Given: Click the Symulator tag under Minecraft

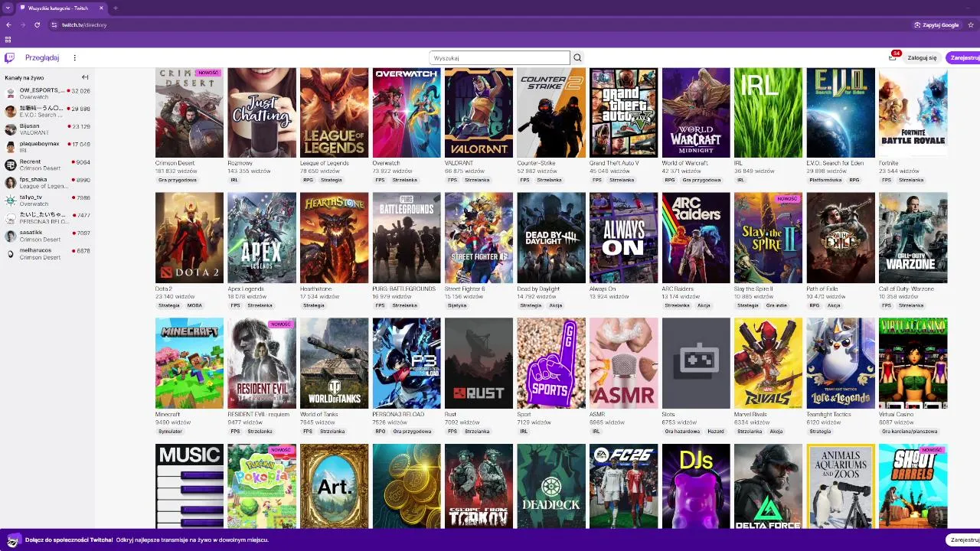Looking at the screenshot, I should [170, 431].
